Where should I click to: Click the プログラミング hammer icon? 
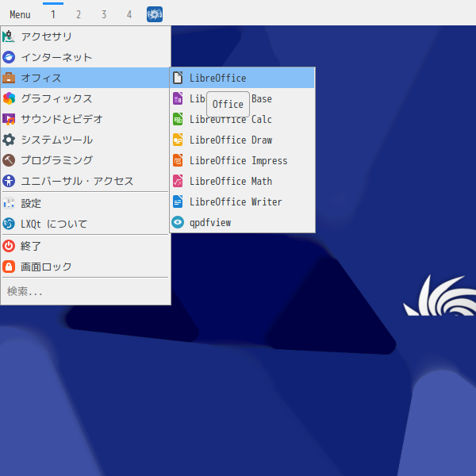click(9, 160)
